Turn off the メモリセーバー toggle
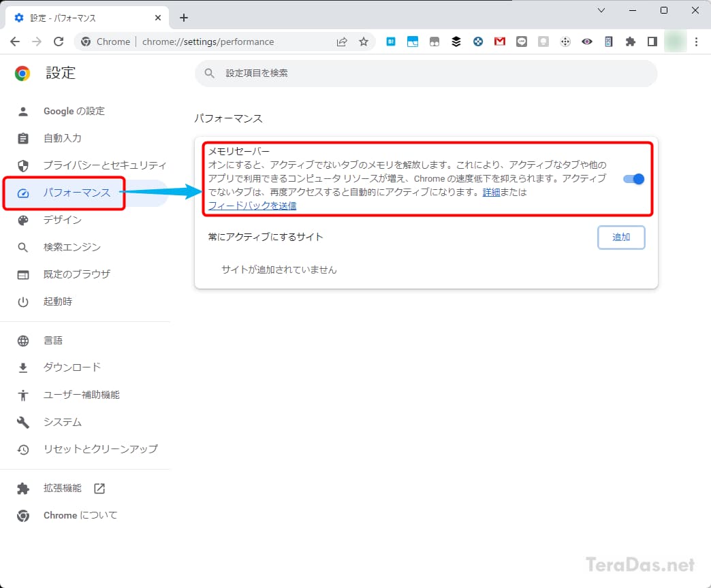This screenshot has width=711, height=588. click(x=633, y=179)
